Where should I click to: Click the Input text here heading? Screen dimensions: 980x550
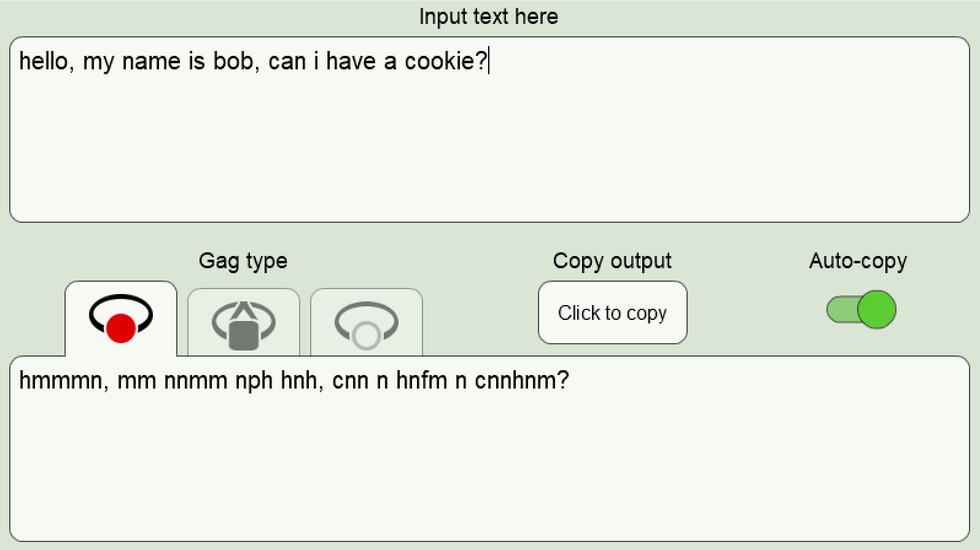(x=489, y=17)
